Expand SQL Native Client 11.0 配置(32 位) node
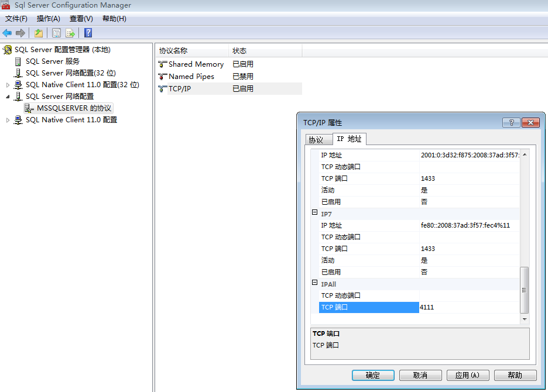The height and width of the screenshot is (392, 548). pos(8,85)
